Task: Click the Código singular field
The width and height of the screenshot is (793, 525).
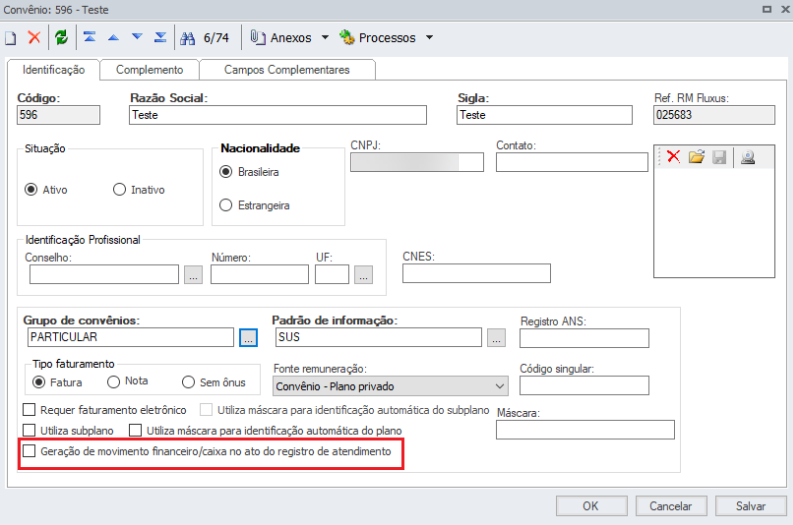Action: (x=584, y=385)
